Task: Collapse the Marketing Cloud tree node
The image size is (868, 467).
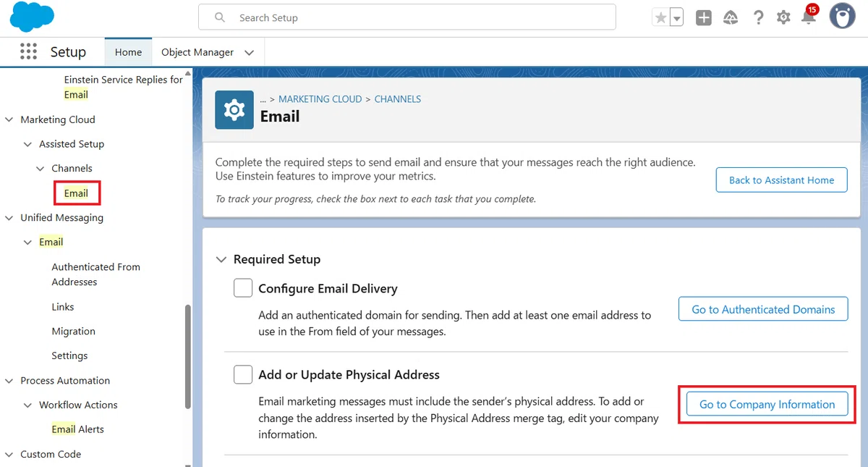Action: coord(9,119)
